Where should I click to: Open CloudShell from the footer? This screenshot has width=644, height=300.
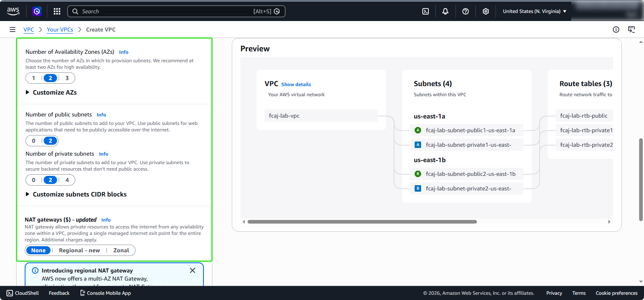click(23, 293)
